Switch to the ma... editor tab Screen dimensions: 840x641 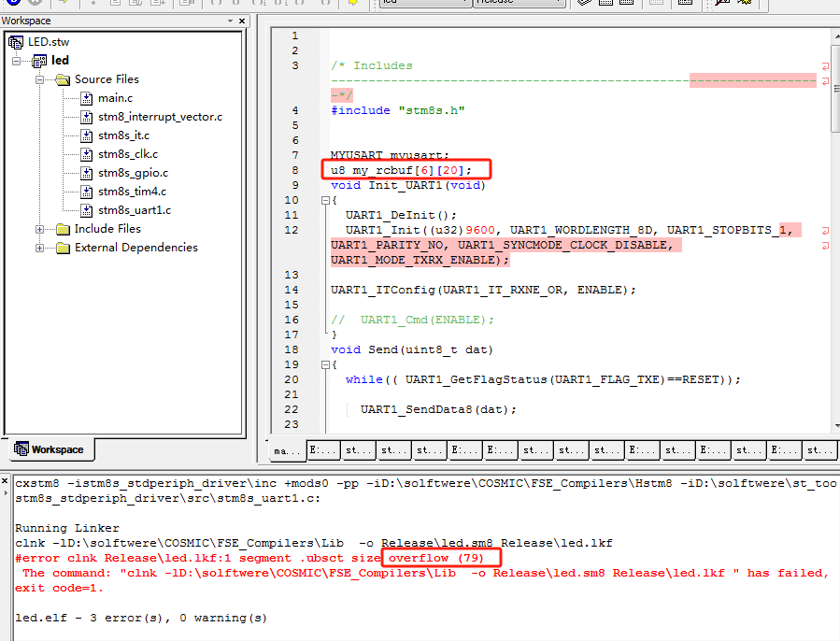tap(287, 450)
